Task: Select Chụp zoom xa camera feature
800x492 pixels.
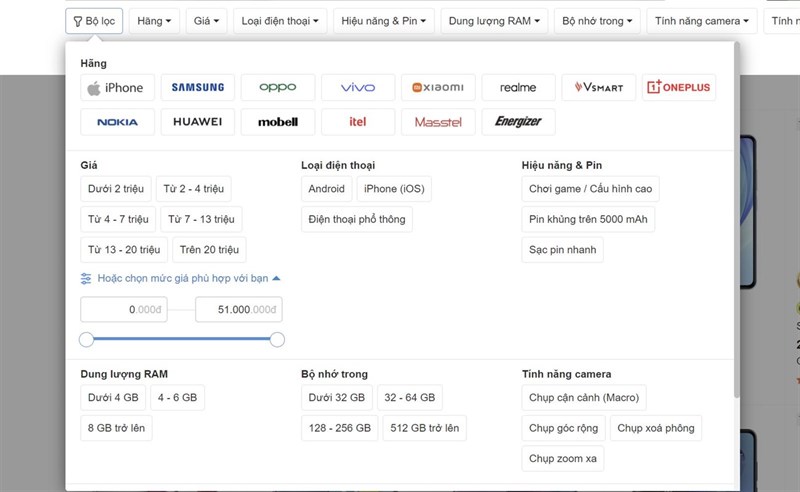Action: pyautogui.click(x=563, y=458)
